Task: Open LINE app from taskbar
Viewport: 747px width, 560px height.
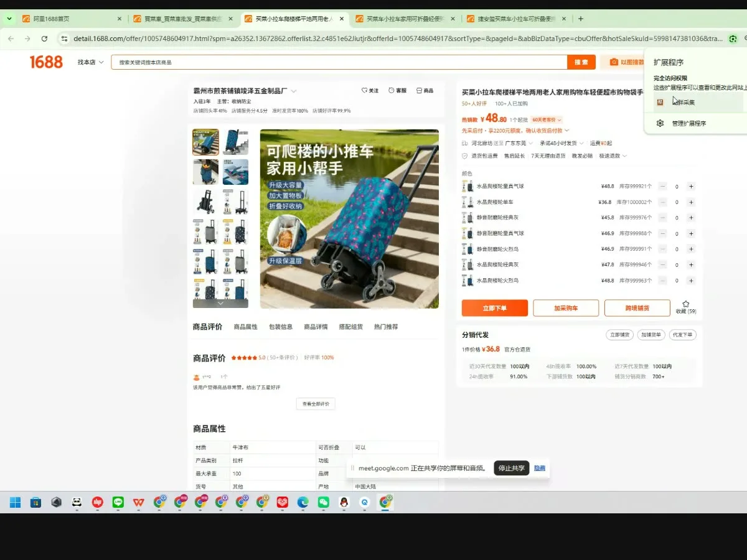Action: tap(118, 502)
